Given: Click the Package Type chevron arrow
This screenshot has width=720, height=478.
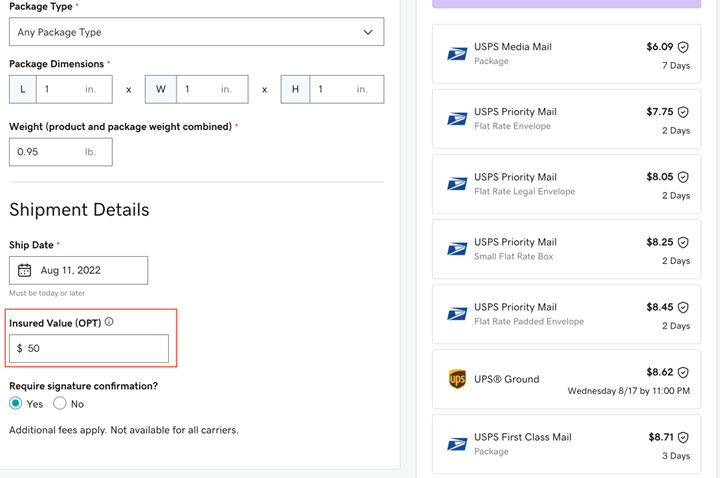Looking at the screenshot, I should click(x=368, y=32).
